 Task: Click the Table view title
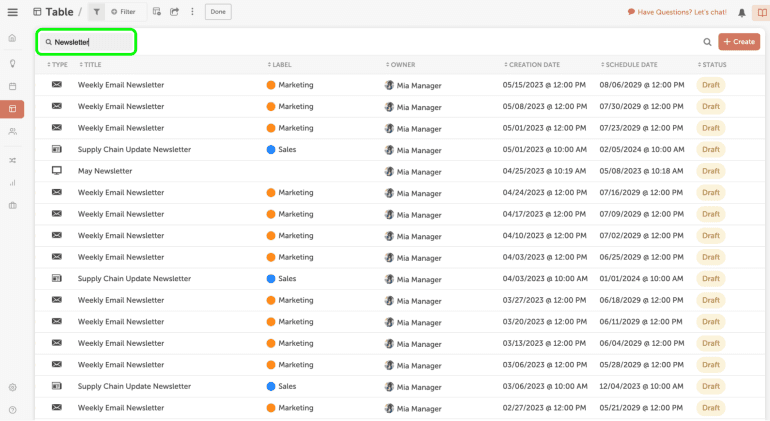[x=58, y=12]
